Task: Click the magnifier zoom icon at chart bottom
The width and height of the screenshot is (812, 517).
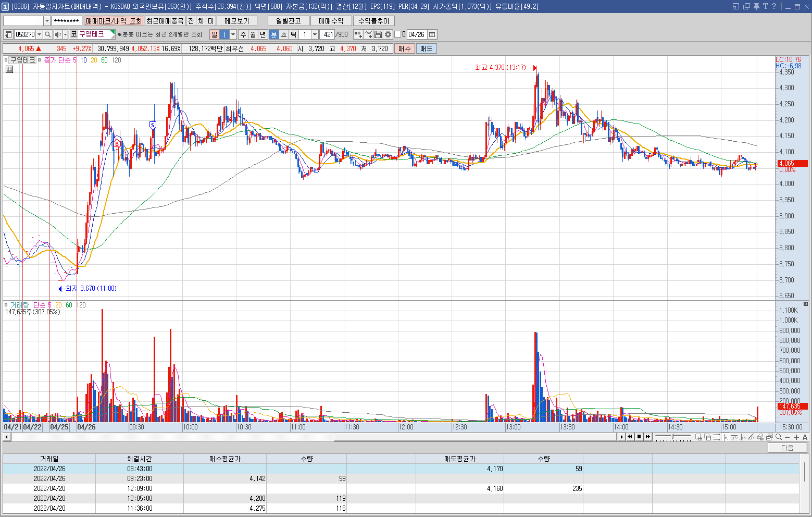Action: coord(779,437)
